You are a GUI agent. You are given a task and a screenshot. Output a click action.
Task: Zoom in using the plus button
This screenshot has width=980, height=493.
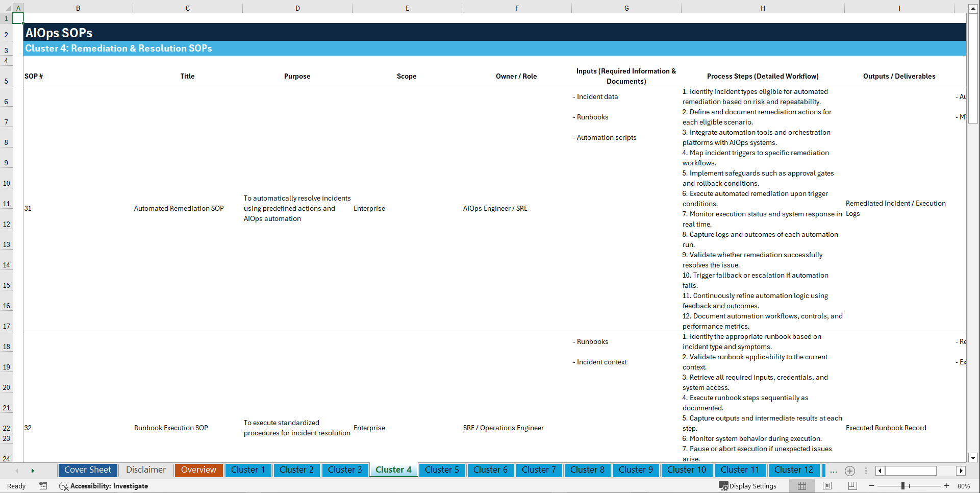tap(947, 486)
